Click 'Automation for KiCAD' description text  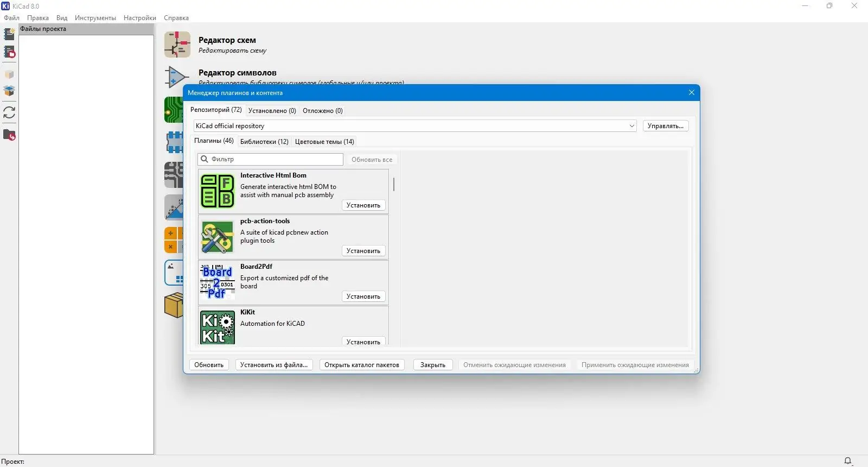pos(273,324)
